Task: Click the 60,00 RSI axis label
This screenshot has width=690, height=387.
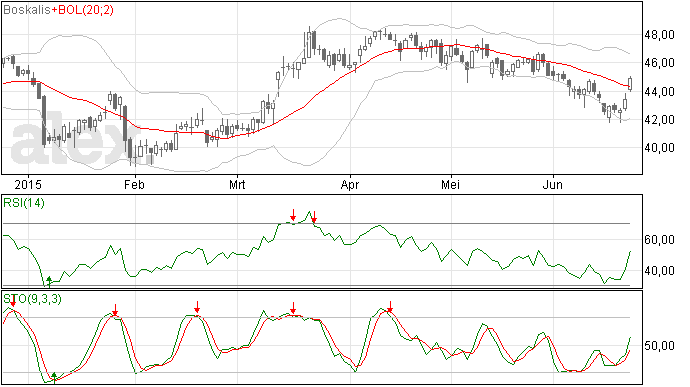Action: coord(659,240)
